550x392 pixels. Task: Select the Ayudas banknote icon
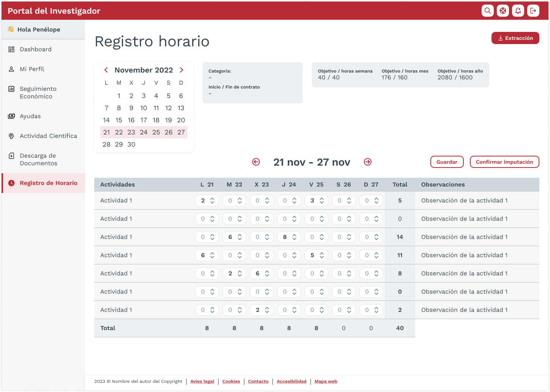pyautogui.click(x=11, y=116)
